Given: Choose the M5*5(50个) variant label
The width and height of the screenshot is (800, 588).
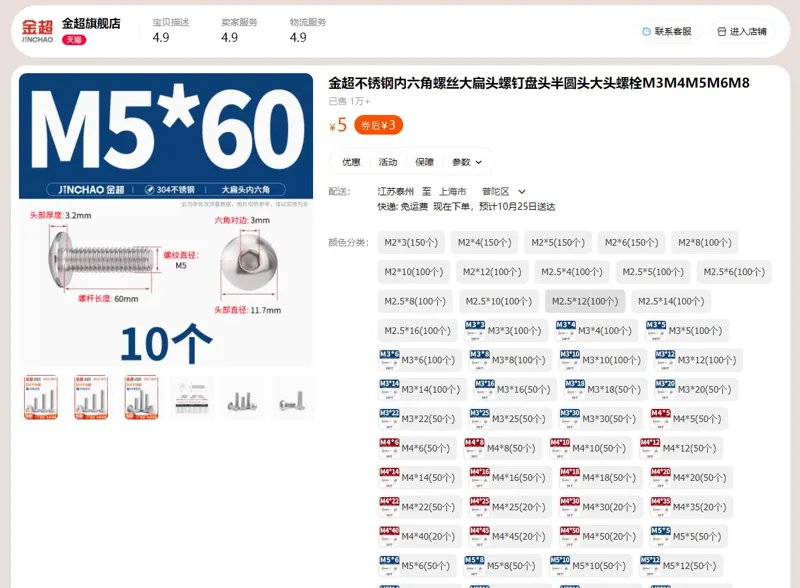Looking at the screenshot, I should coord(697,536).
